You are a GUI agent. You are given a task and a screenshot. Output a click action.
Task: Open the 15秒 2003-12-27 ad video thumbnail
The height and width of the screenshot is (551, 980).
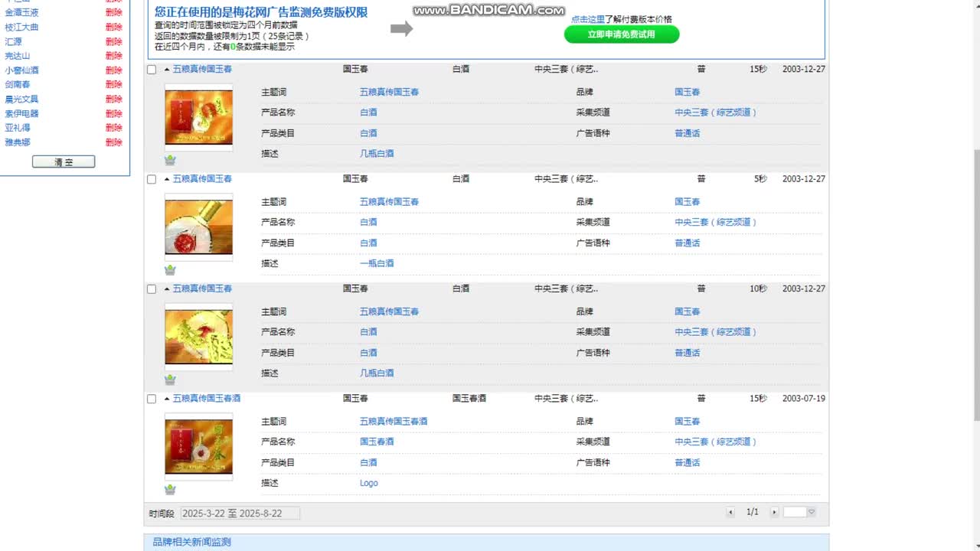click(198, 117)
